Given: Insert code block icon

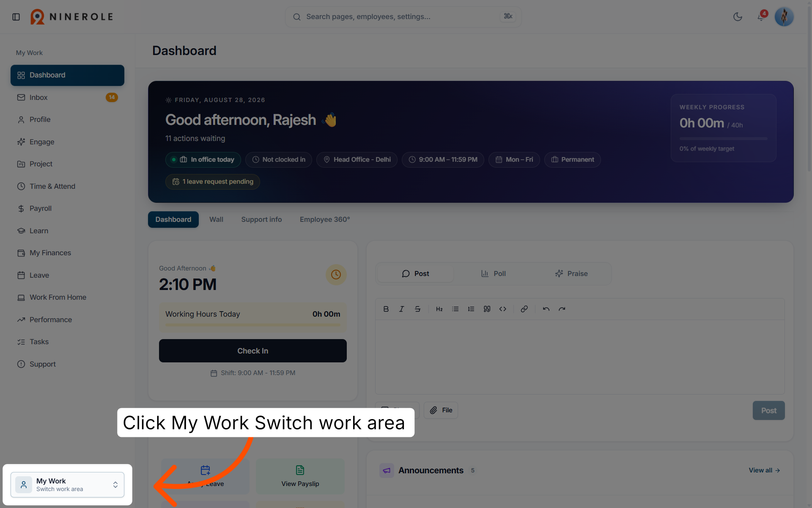Looking at the screenshot, I should (x=503, y=309).
